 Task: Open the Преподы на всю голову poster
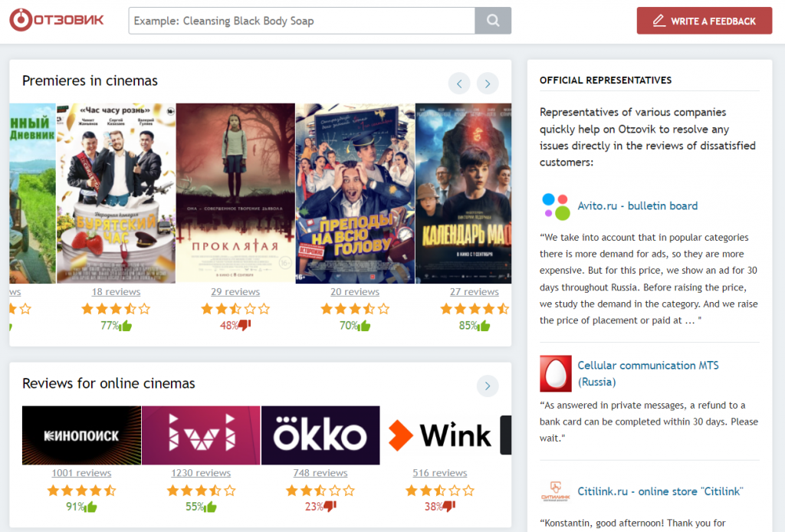[x=355, y=193]
